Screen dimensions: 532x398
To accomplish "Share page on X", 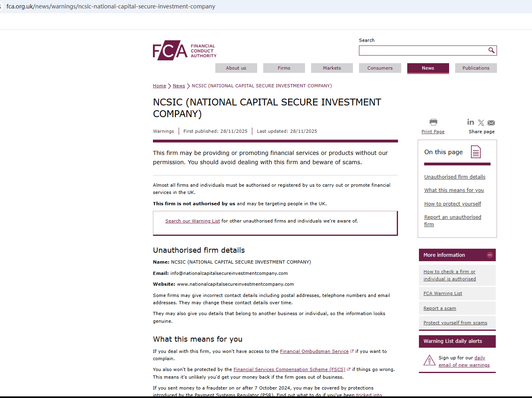I will [x=481, y=123].
